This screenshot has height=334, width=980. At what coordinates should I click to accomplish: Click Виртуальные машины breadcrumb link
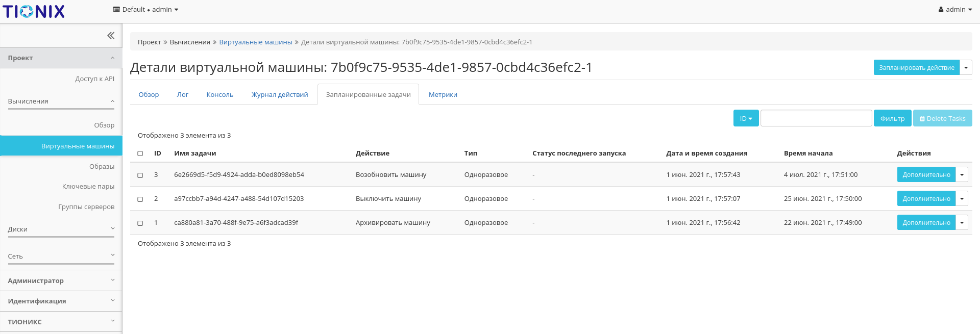[255, 42]
